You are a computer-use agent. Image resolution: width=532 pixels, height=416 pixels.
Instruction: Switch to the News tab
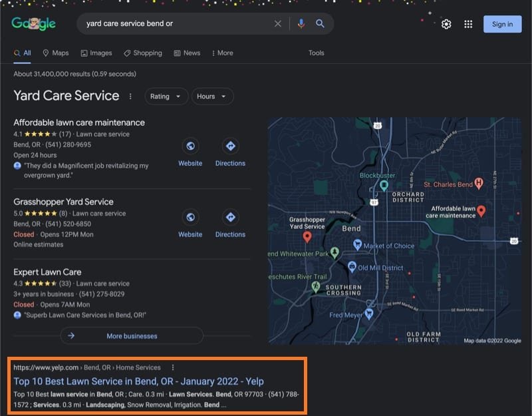point(188,53)
